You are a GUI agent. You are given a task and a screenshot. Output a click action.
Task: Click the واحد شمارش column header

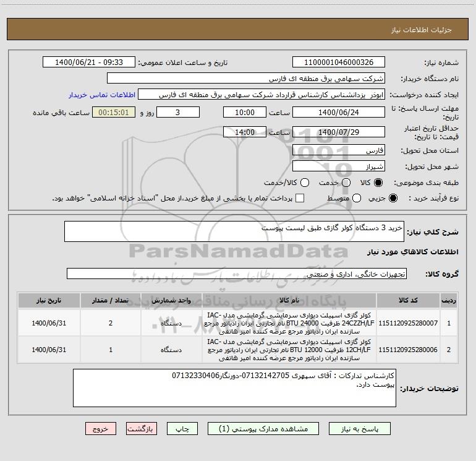(171, 301)
